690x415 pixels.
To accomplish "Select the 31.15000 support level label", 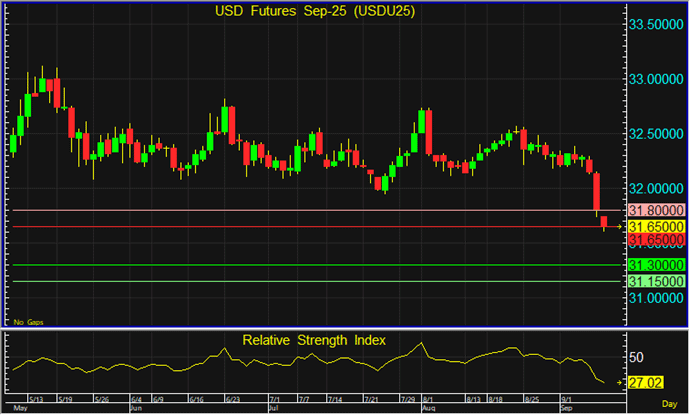I will [x=655, y=281].
